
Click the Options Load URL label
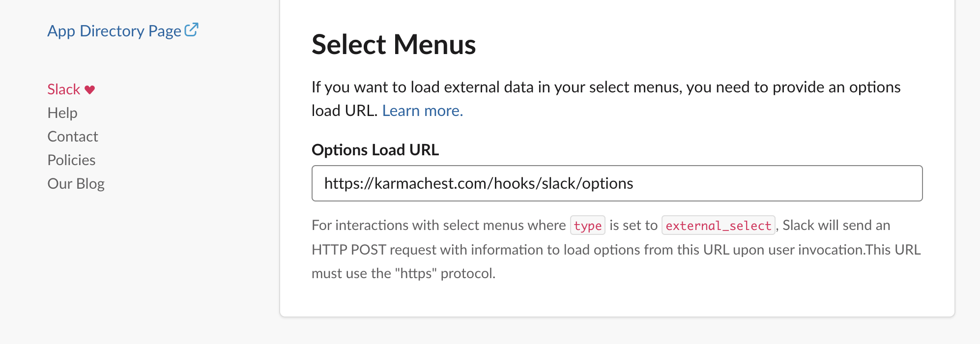pyautogui.click(x=375, y=150)
